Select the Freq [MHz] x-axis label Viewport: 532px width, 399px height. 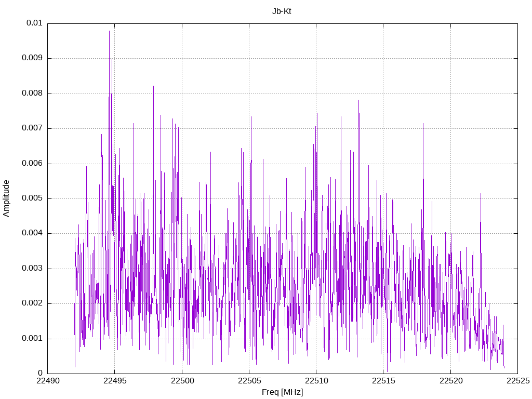pyautogui.click(x=282, y=392)
